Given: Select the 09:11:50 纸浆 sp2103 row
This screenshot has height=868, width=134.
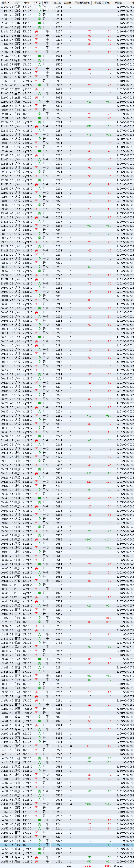Looking at the screenshot, I should coord(67,453).
